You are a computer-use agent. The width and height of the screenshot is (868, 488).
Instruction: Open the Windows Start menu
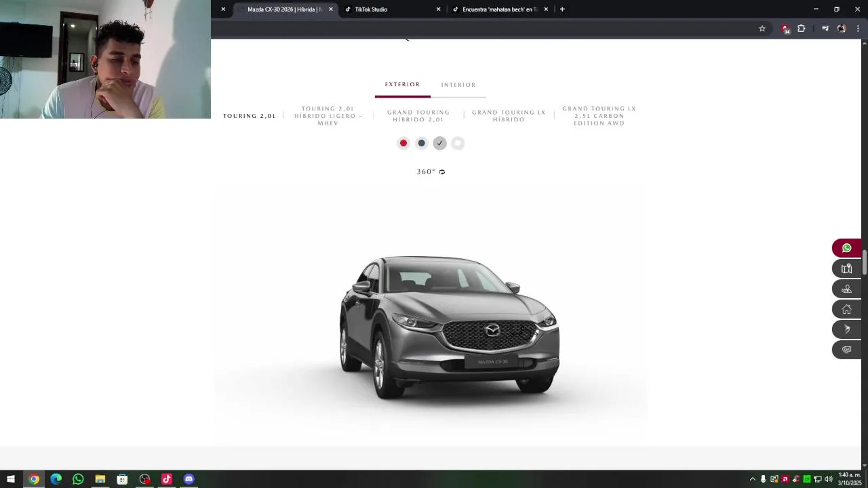[11, 479]
